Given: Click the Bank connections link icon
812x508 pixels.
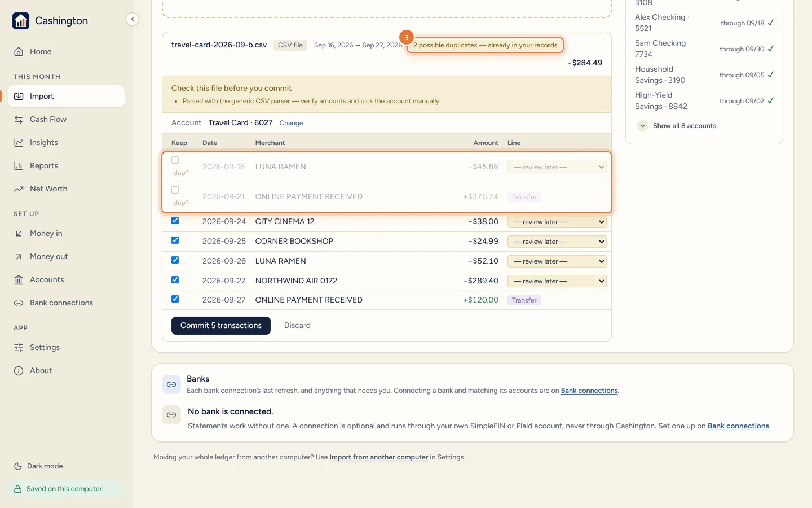Looking at the screenshot, I should (19, 303).
